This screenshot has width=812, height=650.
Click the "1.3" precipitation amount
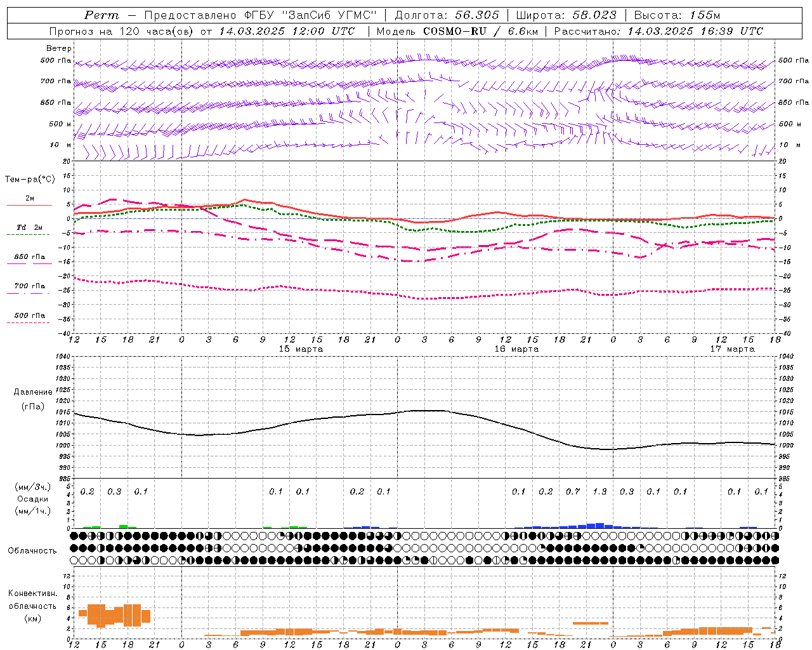point(599,492)
